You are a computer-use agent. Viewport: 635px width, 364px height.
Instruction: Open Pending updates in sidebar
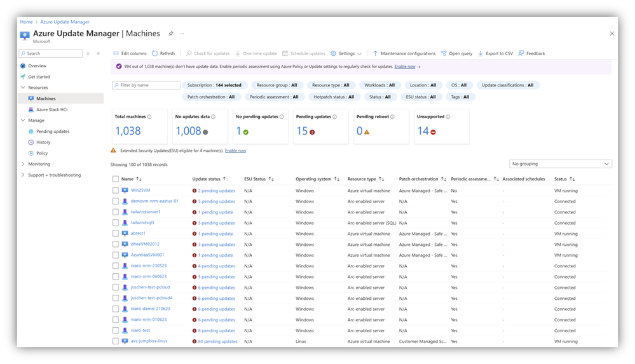53,131
